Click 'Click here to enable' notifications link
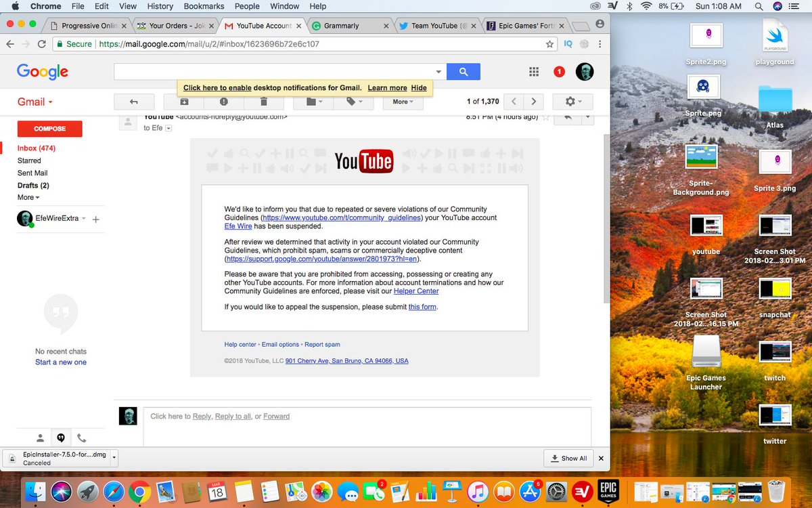 tap(217, 88)
